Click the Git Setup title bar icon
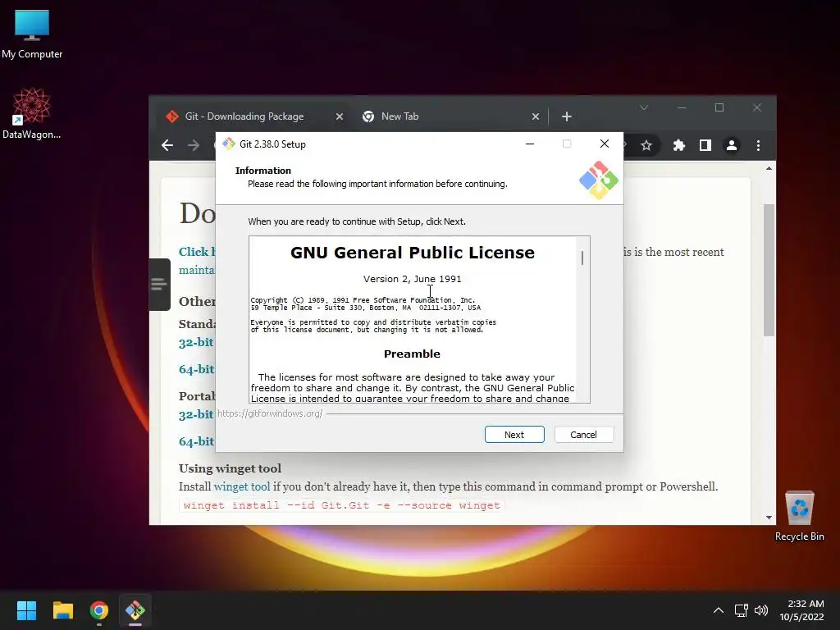 (x=229, y=144)
